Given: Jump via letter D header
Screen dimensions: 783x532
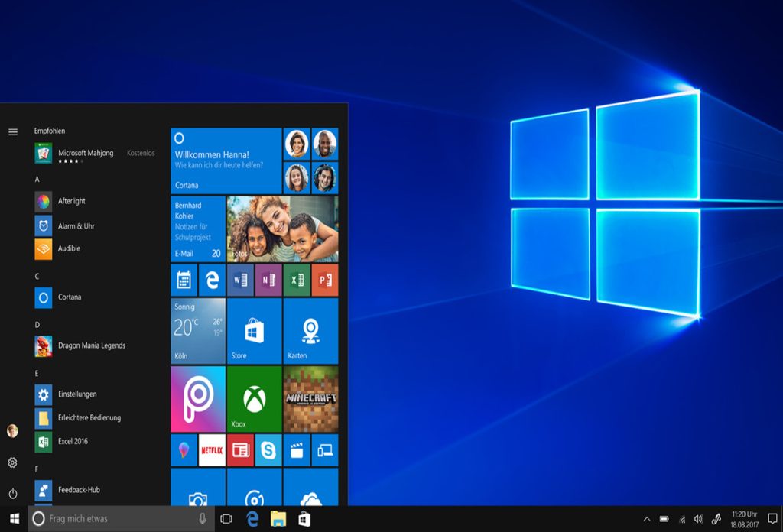Looking at the screenshot, I should click(x=37, y=325).
